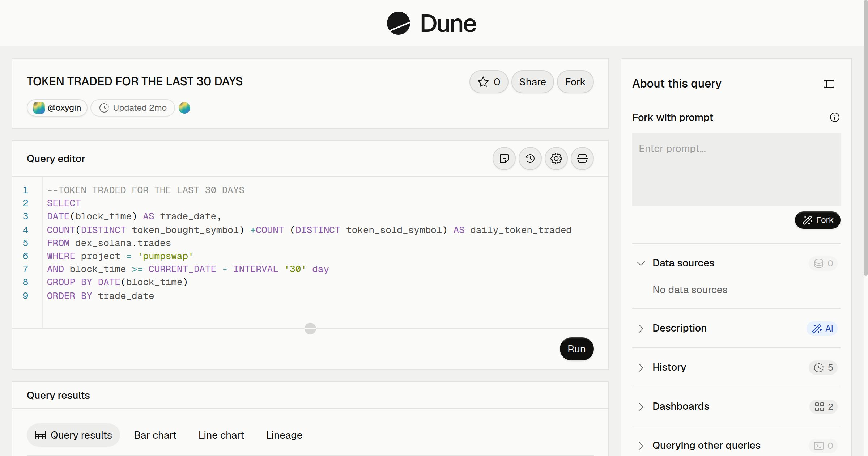Click the query title TOKEN TRADED FOR THE LAST 30 DAYS
Image resolution: width=868 pixels, height=456 pixels.
click(x=135, y=81)
